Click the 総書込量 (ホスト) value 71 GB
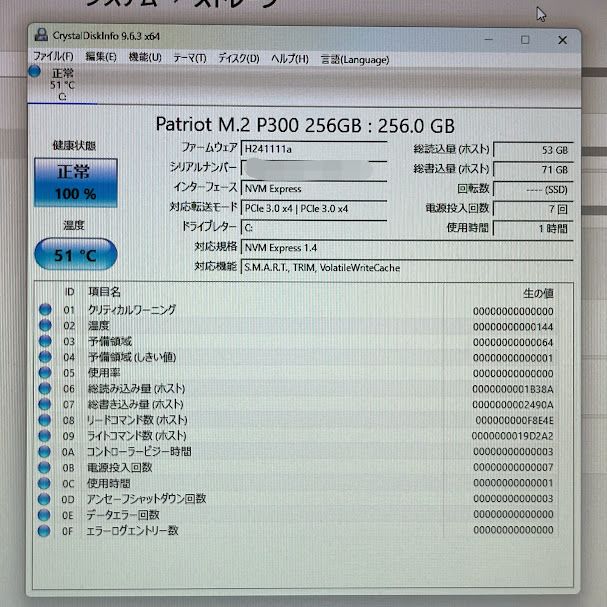Viewport: 607px width, 607px height. 533,170
